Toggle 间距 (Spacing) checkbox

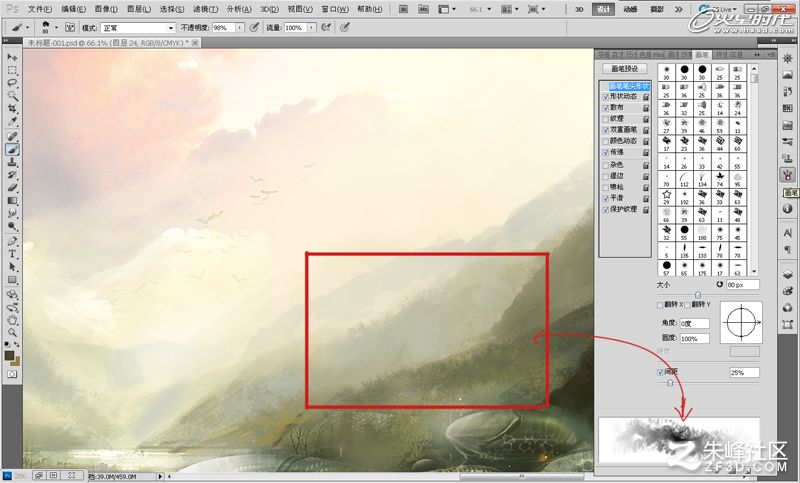coord(660,372)
